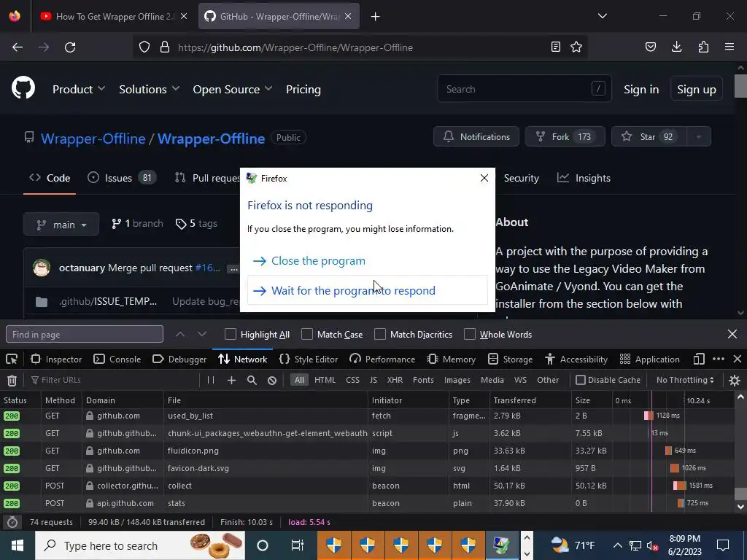
Task: Open Firefox reader view icon
Action: tap(555, 47)
